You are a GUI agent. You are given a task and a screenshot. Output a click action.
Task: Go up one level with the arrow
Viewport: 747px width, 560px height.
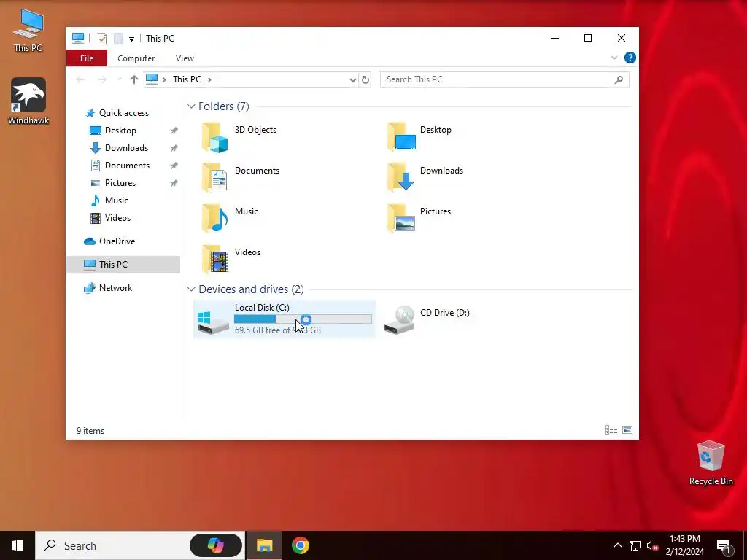(134, 79)
